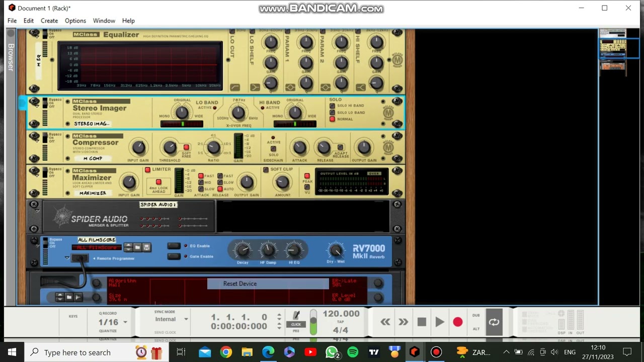644x362 pixels.
Task: Select Fast attack on Maximizer
Action: pos(201,176)
